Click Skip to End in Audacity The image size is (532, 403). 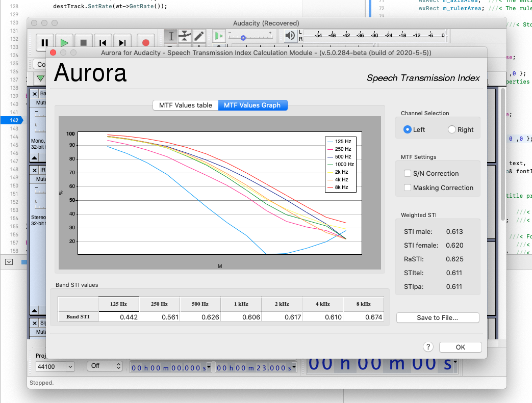point(122,42)
